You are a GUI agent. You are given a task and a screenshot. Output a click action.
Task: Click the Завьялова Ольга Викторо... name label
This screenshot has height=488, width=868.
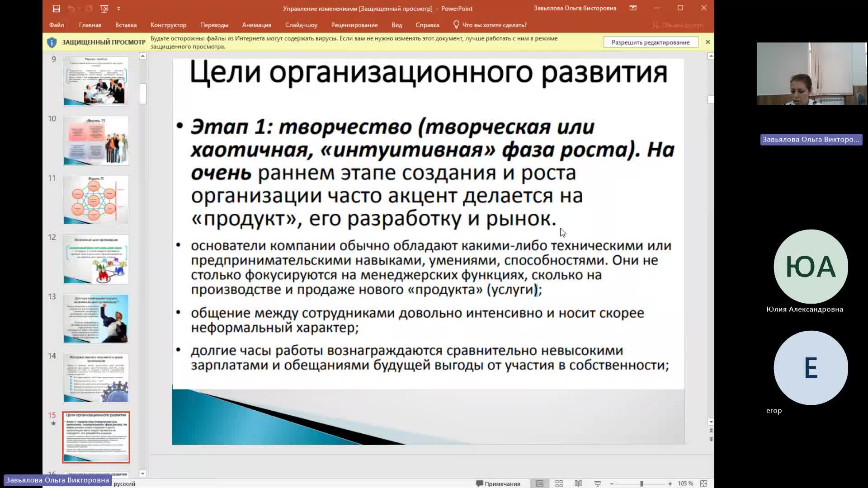811,139
